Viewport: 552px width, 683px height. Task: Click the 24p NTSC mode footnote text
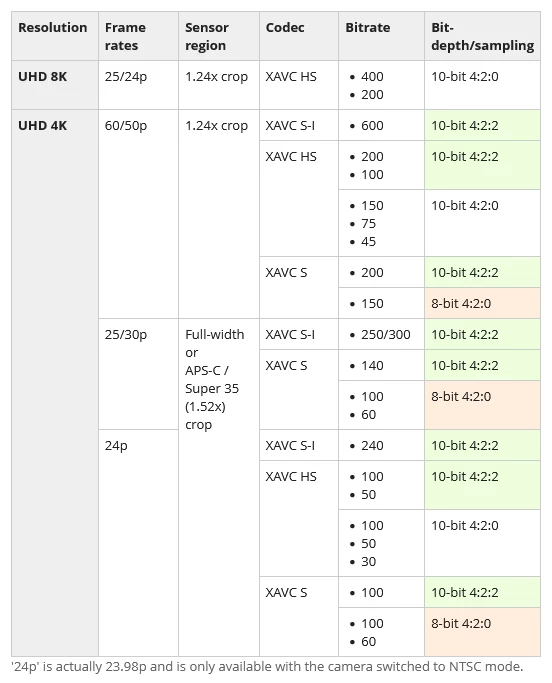click(x=267, y=667)
